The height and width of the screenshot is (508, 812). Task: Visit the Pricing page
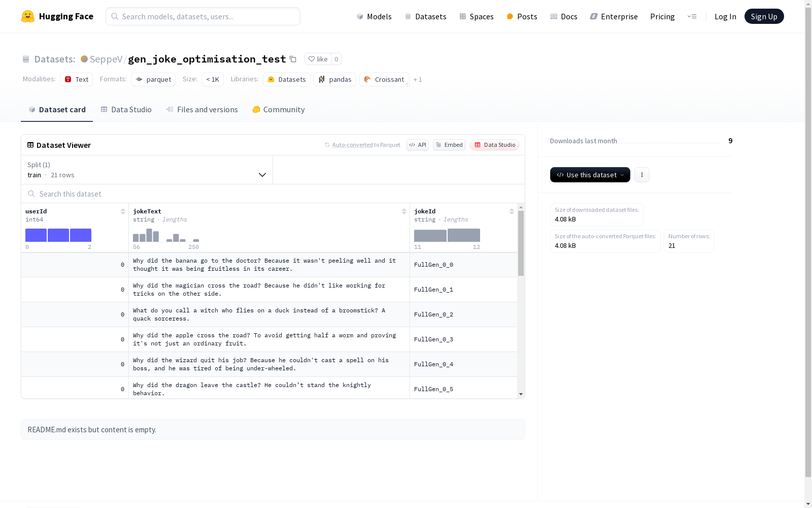[x=662, y=16]
